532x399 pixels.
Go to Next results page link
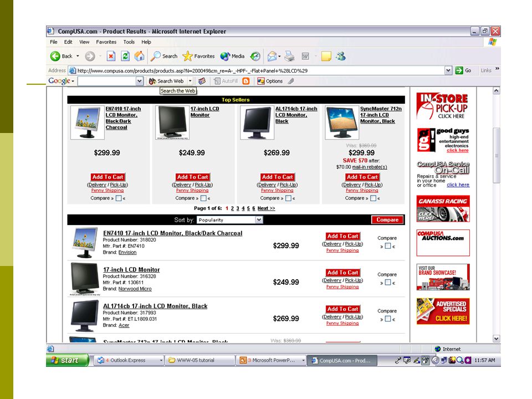coord(266,208)
